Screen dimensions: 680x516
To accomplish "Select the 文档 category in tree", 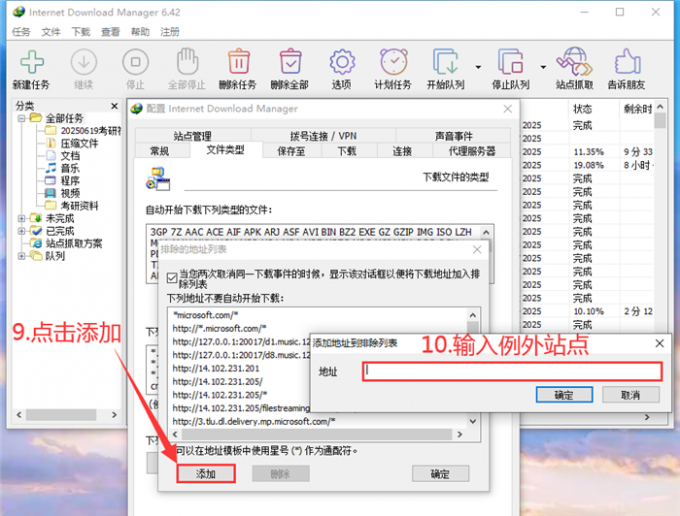I will (x=70, y=155).
